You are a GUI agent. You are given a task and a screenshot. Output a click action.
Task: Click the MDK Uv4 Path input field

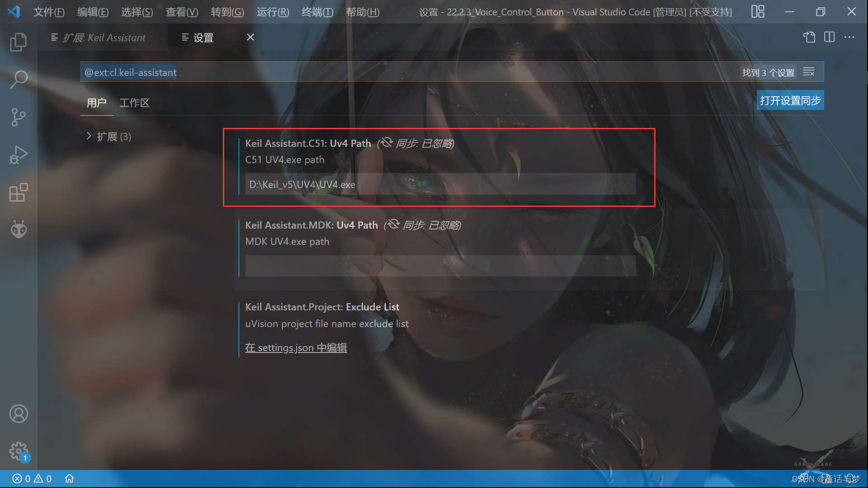pyautogui.click(x=440, y=266)
